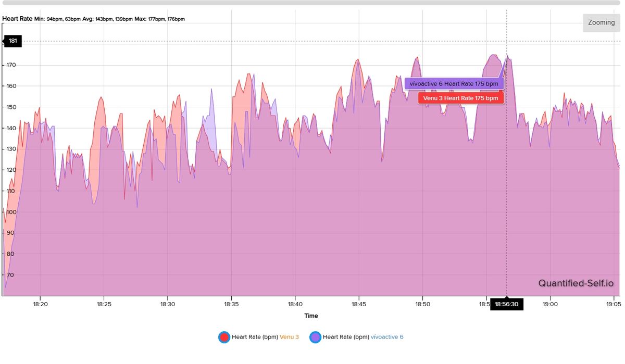625x364 pixels.
Task: Click the 130 y-axis label
Action: point(11,149)
